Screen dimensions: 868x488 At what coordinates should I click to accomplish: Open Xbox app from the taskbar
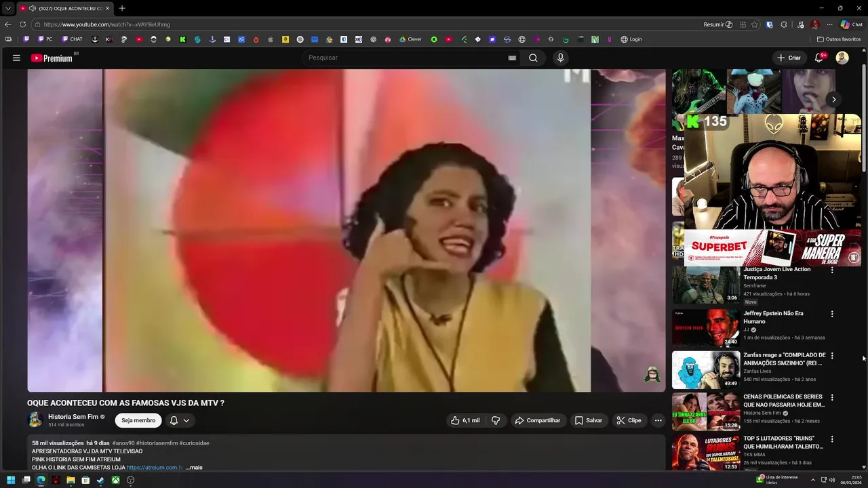(115, 480)
